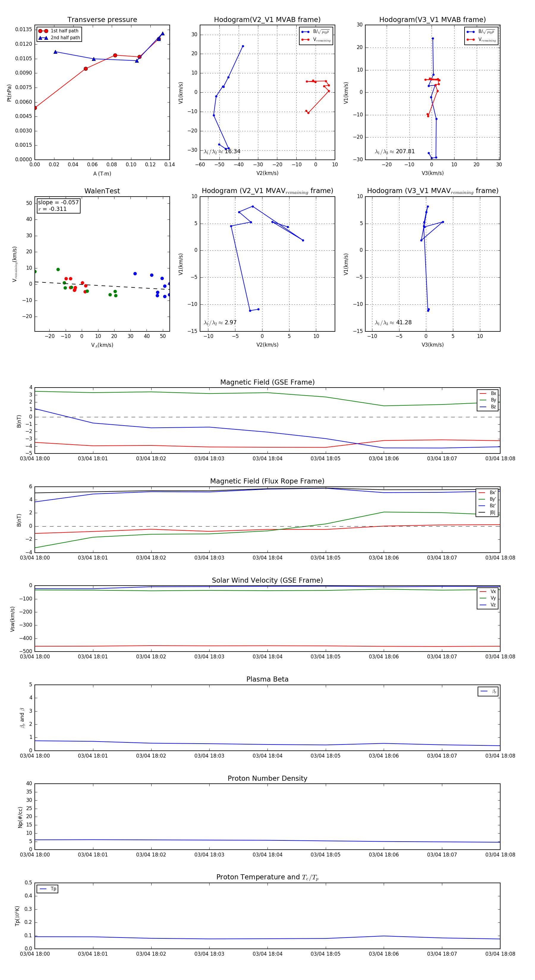The width and height of the screenshot is (535, 980).
Task: Select the Bx legend entry in GSE plot
Action: 488,393
